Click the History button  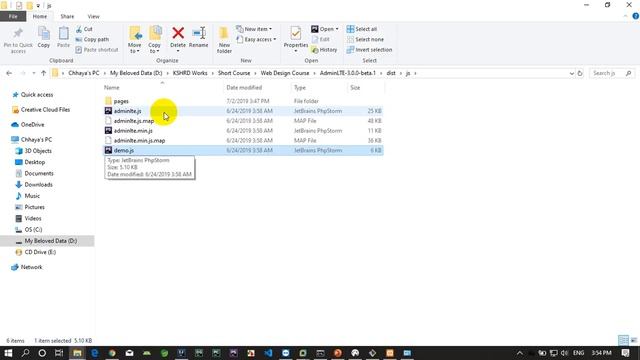pos(324,50)
